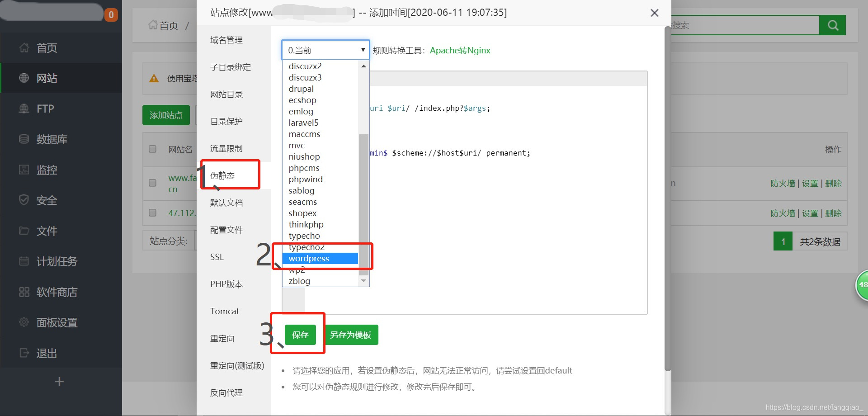
Task: Click the orange notification badge 0
Action: click(x=111, y=15)
